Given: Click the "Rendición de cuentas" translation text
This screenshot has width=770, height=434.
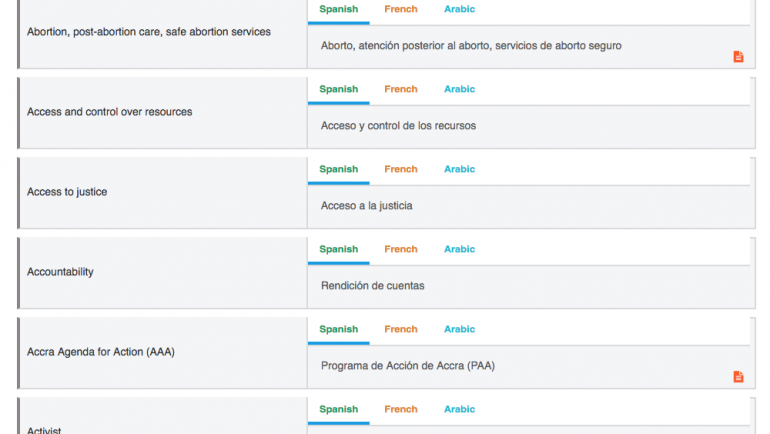Looking at the screenshot, I should 373,286.
